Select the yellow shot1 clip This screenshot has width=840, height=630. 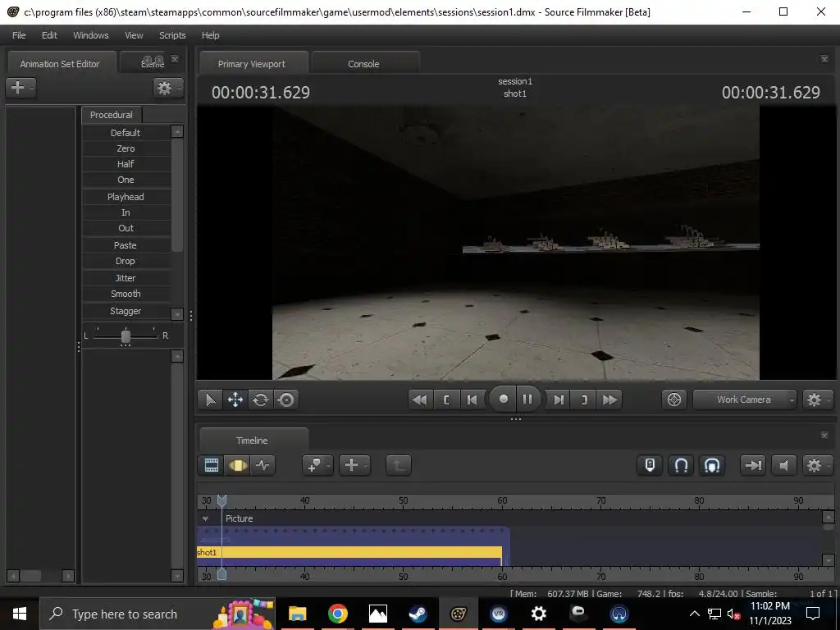[349, 552]
